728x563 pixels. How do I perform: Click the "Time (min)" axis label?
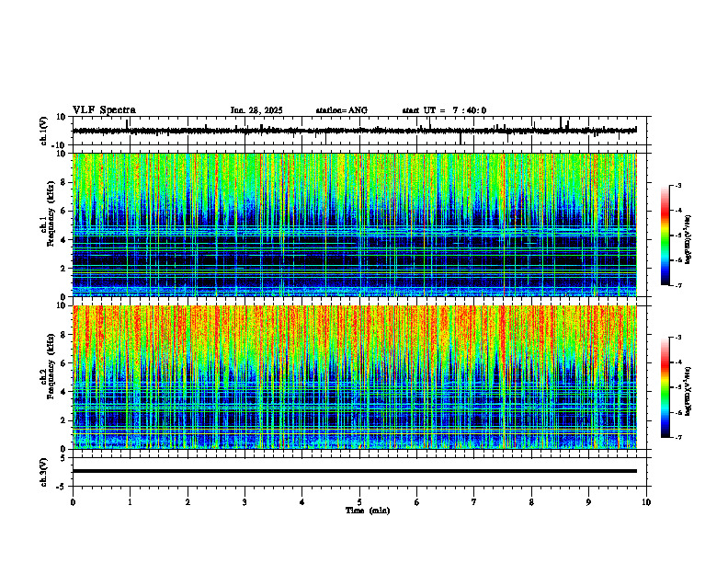368,511
